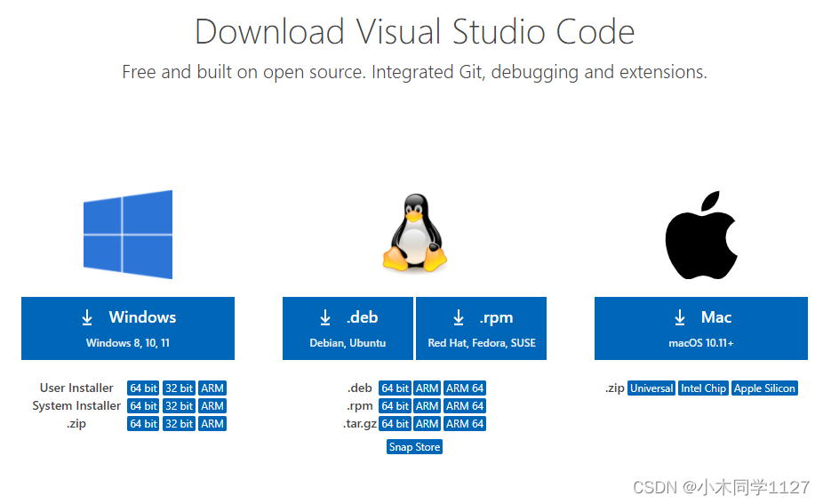
Task: Select System Installer ARM
Action: tap(212, 406)
